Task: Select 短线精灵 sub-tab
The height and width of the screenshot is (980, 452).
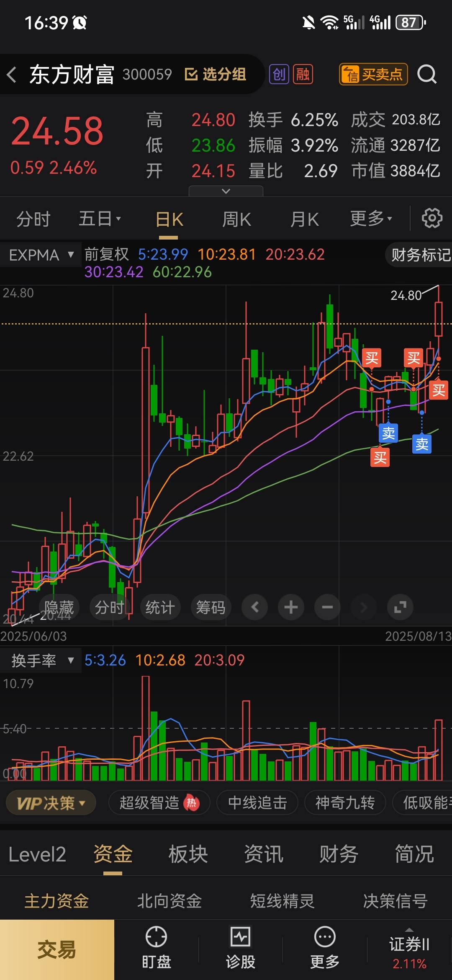Action: coord(282,900)
